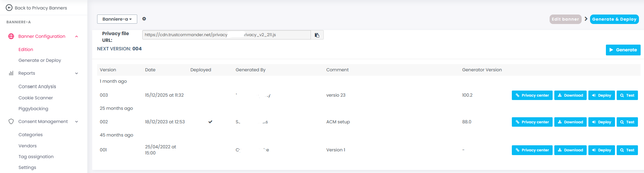Click the Reports bar chart icon

11,73
